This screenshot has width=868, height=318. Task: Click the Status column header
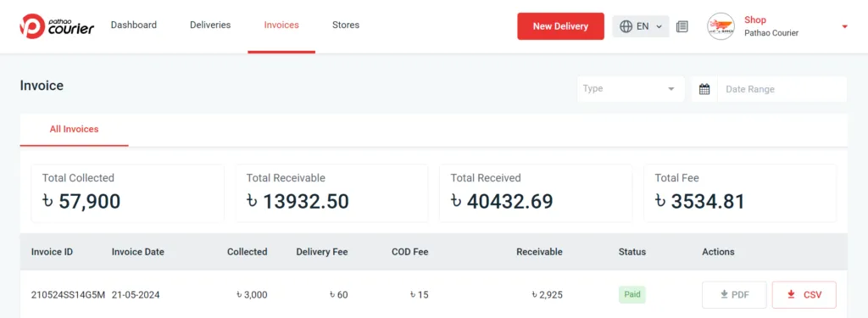[632, 252]
